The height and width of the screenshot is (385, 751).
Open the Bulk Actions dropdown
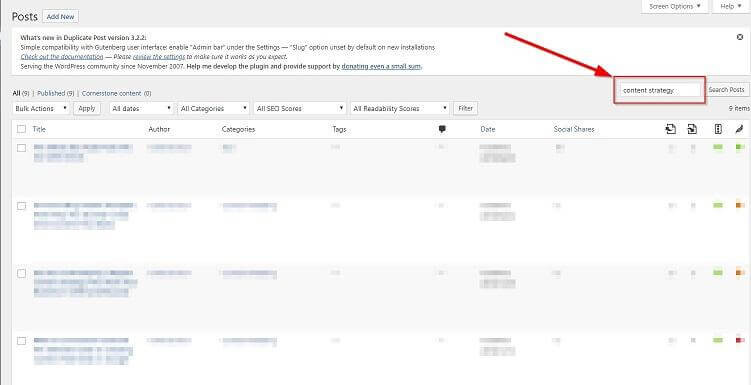pos(41,109)
